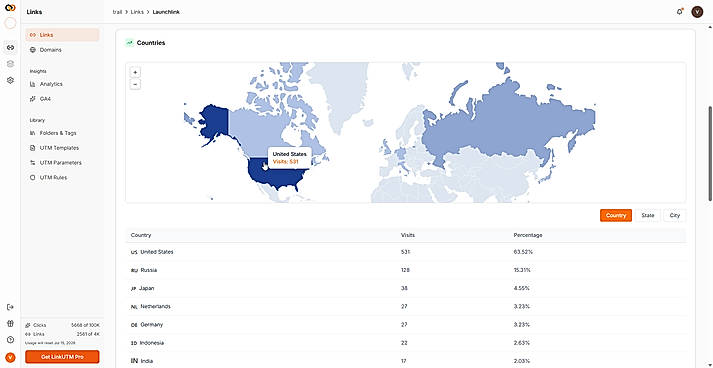Click the Netherlands table row name
713x368 pixels.
point(156,307)
